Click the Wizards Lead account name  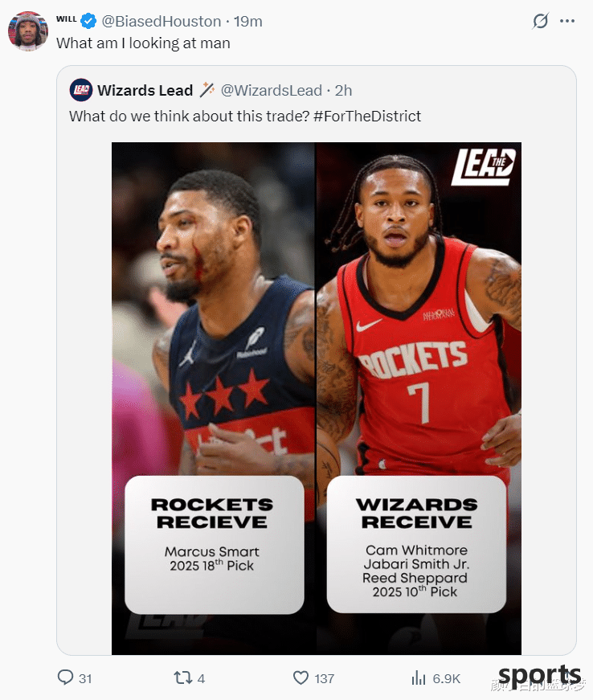coord(145,90)
